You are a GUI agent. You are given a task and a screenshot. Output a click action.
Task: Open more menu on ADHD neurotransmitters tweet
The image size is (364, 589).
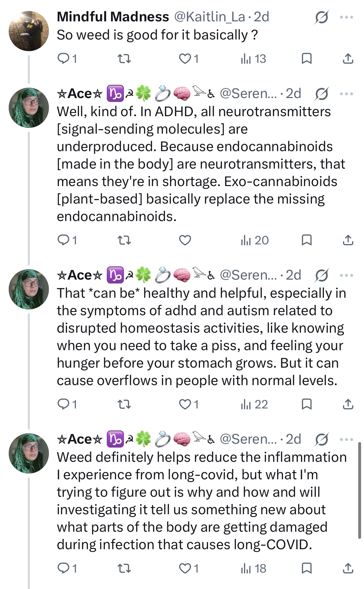coord(347,94)
